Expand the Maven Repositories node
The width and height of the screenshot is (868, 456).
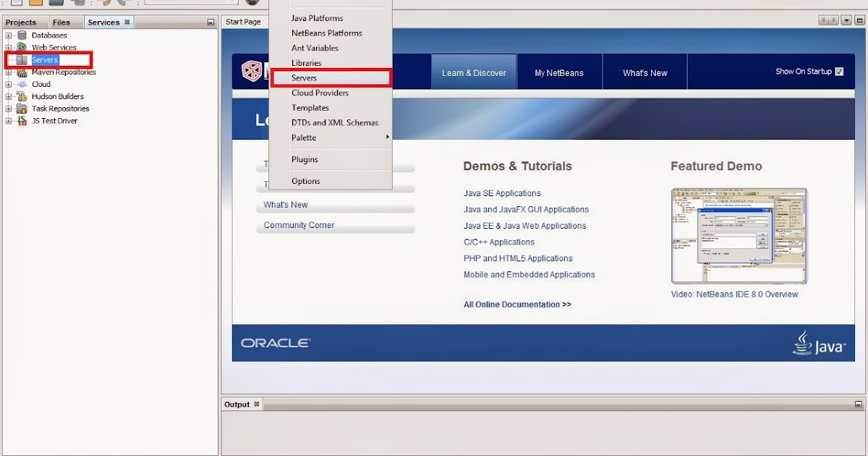click(9, 72)
